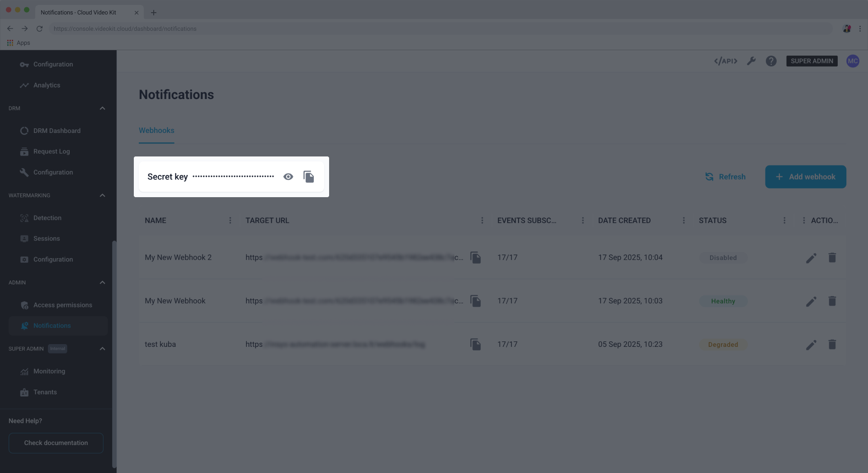Delete the My New Webhook 2 entry
This screenshot has height=473, width=868.
[832, 257]
